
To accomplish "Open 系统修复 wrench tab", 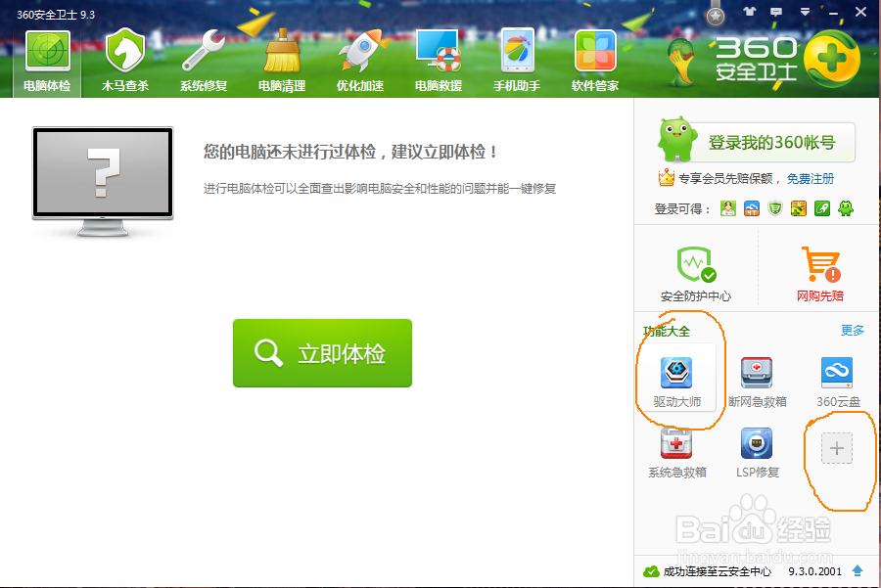I will coord(204,63).
